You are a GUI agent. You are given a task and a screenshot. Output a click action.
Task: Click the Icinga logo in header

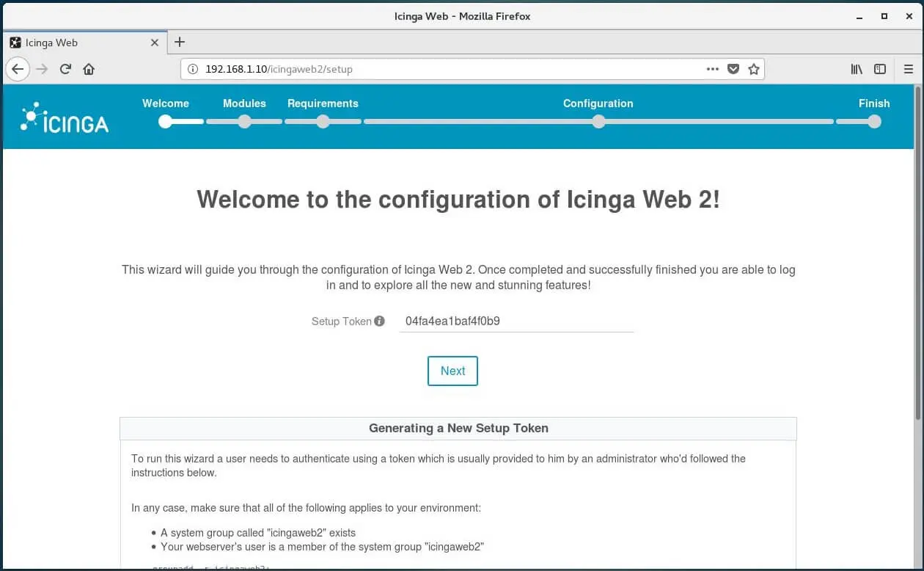pos(65,117)
